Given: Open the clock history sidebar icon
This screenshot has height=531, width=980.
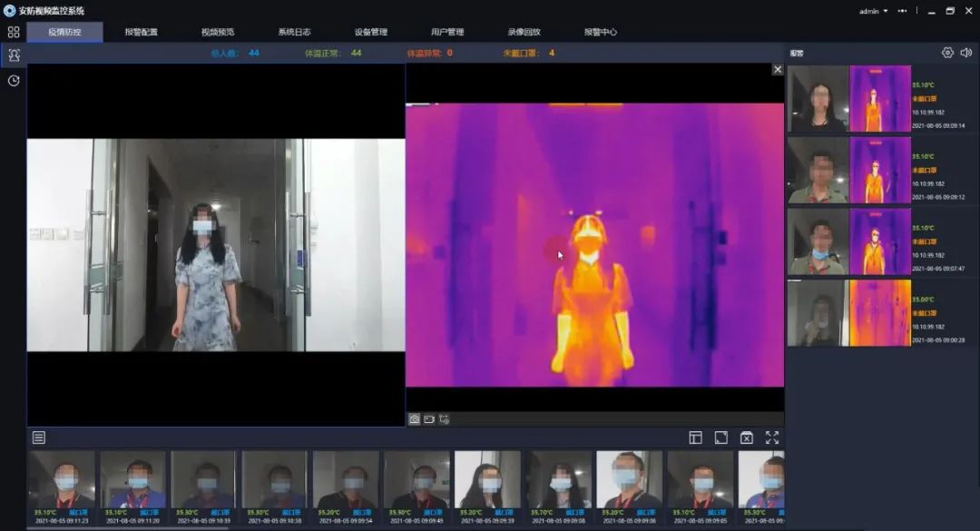Looking at the screenshot, I should [x=13, y=81].
